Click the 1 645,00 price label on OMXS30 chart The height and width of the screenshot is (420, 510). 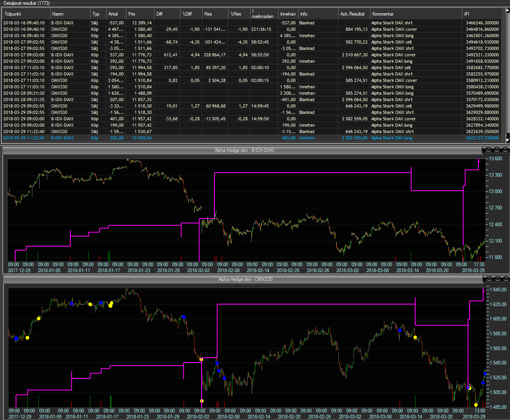click(x=498, y=289)
